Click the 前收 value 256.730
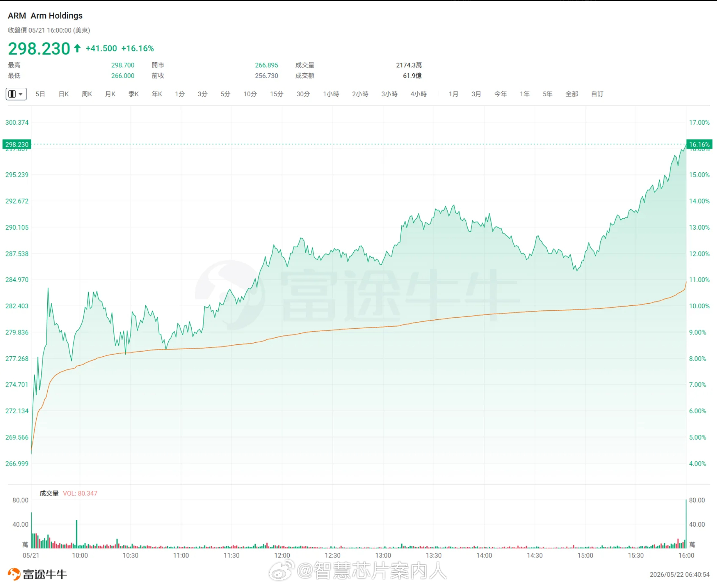This screenshot has height=588, width=717. point(266,76)
